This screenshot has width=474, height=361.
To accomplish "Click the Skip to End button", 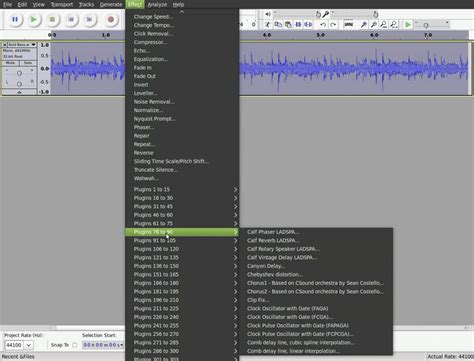I will coord(89,19).
